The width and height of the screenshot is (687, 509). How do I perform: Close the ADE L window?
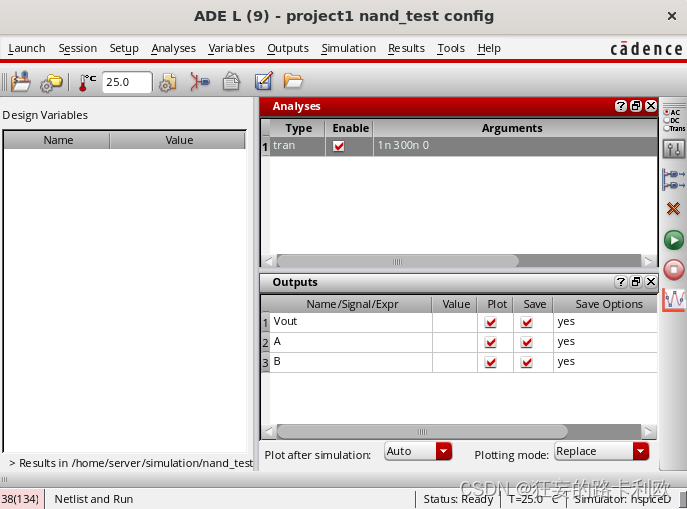(x=672, y=16)
